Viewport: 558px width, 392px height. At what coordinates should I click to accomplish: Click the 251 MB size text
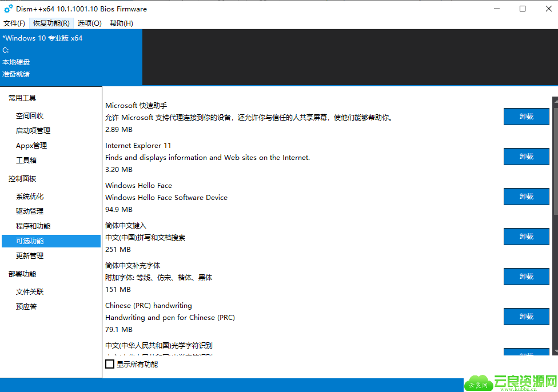(118, 249)
